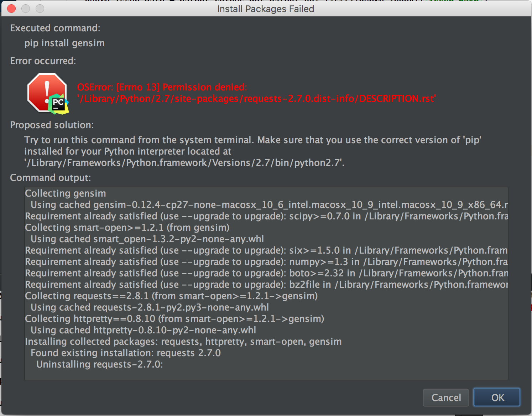Click the python2.7 interpreter path text

[184, 163]
